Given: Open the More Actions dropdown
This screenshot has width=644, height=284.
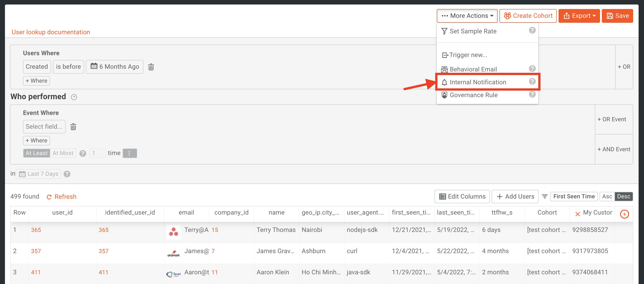Looking at the screenshot, I should coord(467,16).
